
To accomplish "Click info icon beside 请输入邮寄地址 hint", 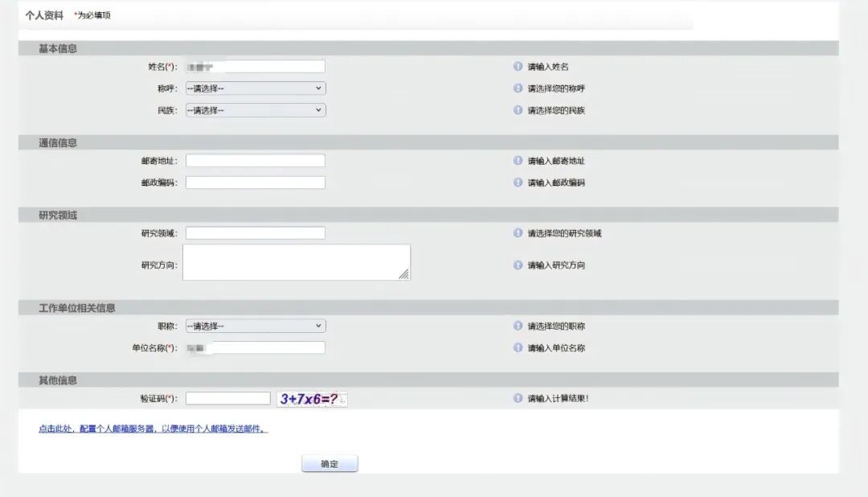I will pyautogui.click(x=518, y=161).
